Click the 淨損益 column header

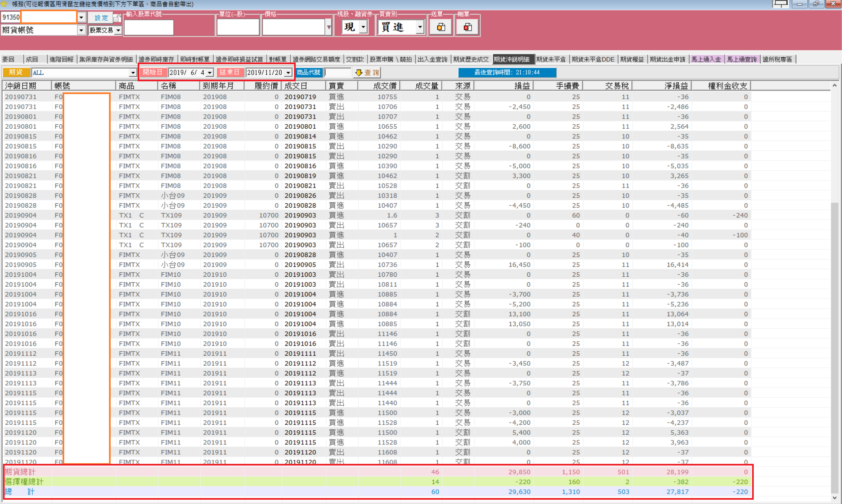662,86
